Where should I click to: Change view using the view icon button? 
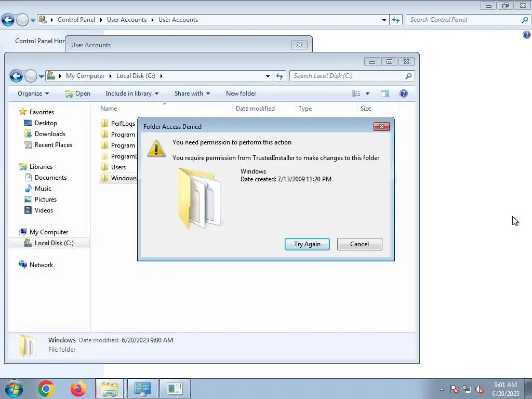[x=356, y=94]
